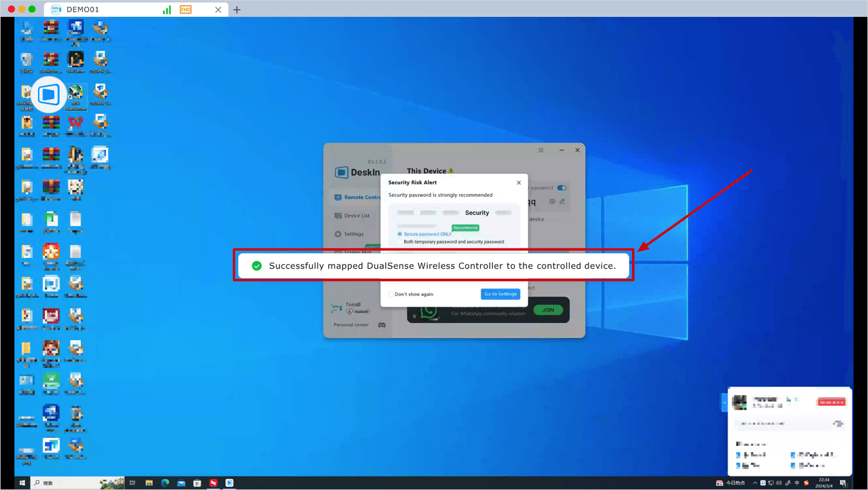
Task: Add a new session tab
Action: pyautogui.click(x=237, y=10)
